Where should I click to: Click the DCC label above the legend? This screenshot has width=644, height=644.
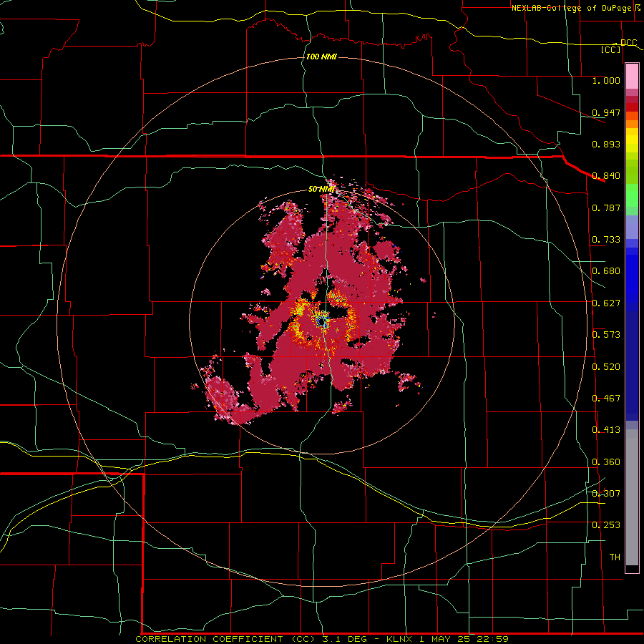tap(628, 42)
